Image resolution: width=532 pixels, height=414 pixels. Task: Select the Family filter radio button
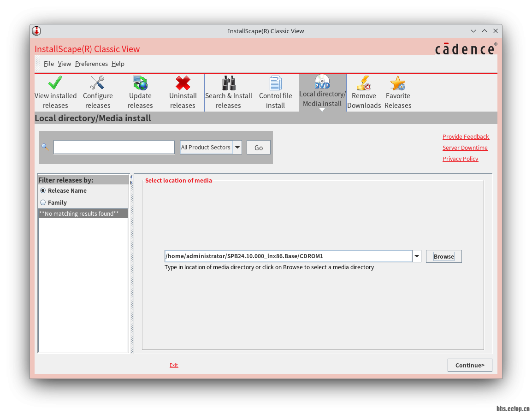[43, 202]
